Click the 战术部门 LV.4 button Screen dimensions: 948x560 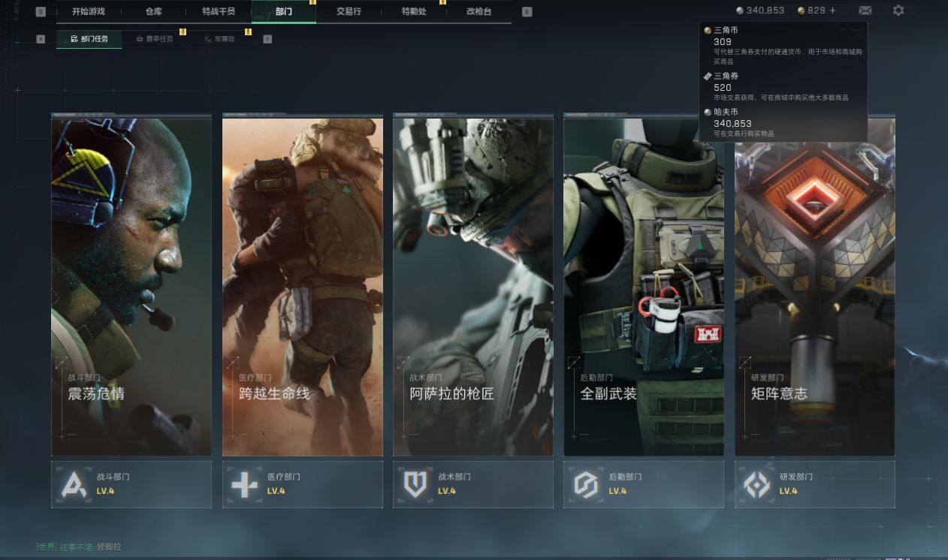(x=473, y=485)
